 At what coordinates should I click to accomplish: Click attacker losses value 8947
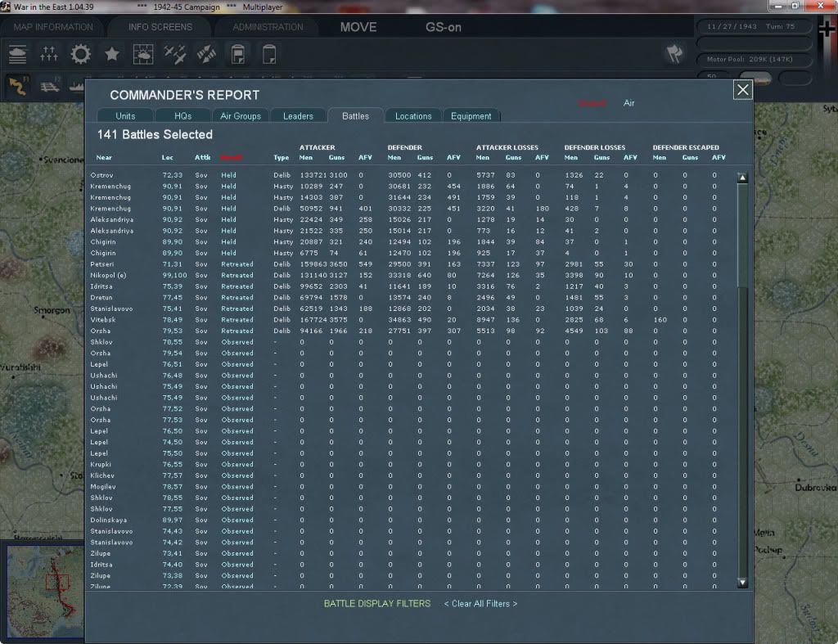pos(486,320)
